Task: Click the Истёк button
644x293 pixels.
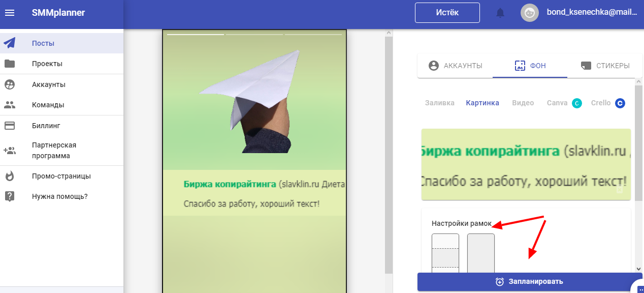Action: pos(447,13)
